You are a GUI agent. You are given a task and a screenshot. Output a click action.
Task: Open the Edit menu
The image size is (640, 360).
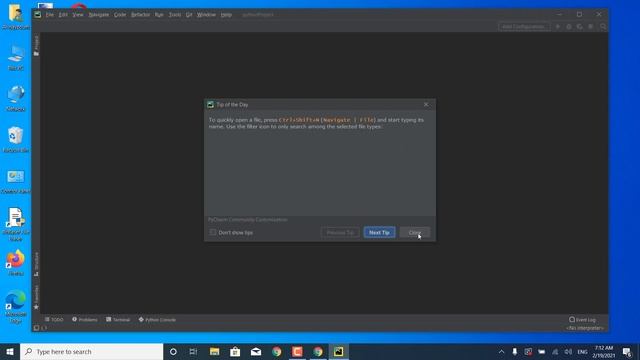(x=63, y=15)
